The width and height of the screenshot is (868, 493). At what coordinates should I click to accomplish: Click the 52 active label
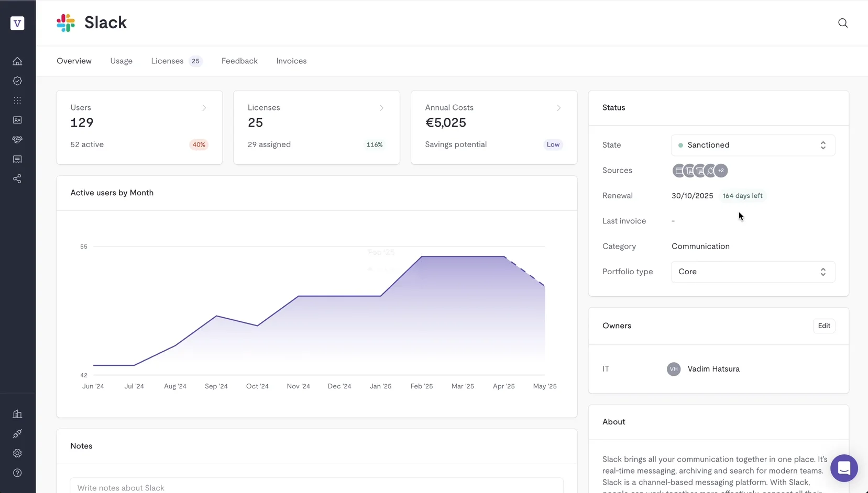coord(87,144)
